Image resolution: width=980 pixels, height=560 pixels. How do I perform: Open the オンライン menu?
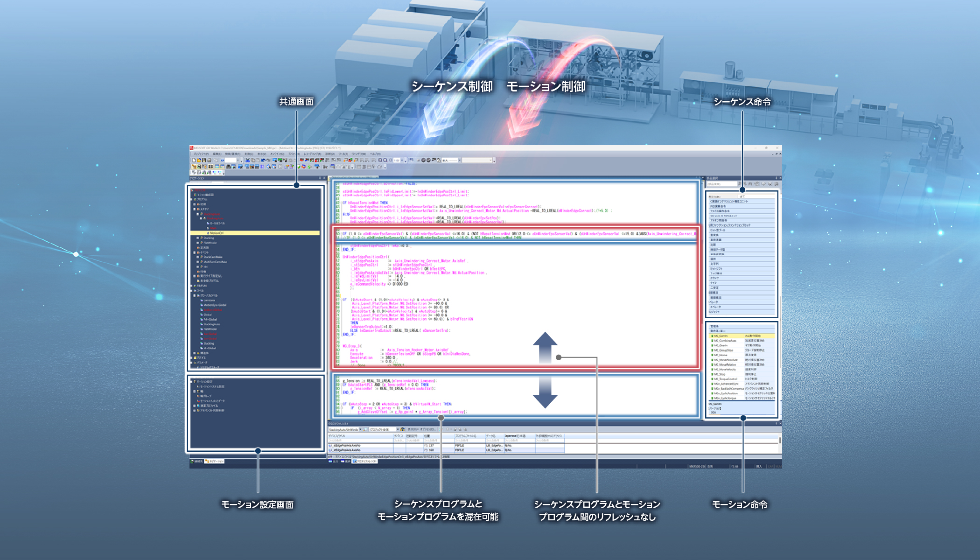click(x=277, y=154)
